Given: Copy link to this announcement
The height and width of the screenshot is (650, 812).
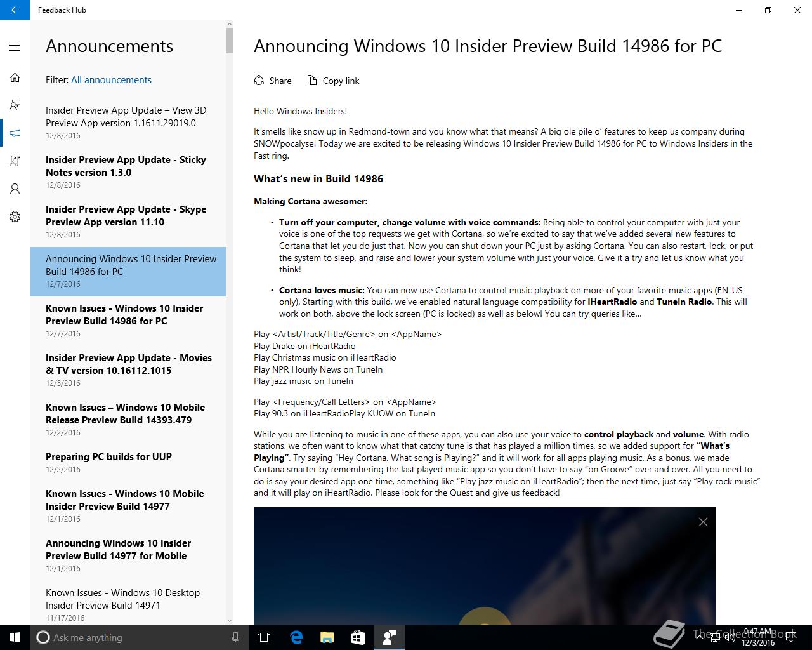Looking at the screenshot, I should [334, 81].
